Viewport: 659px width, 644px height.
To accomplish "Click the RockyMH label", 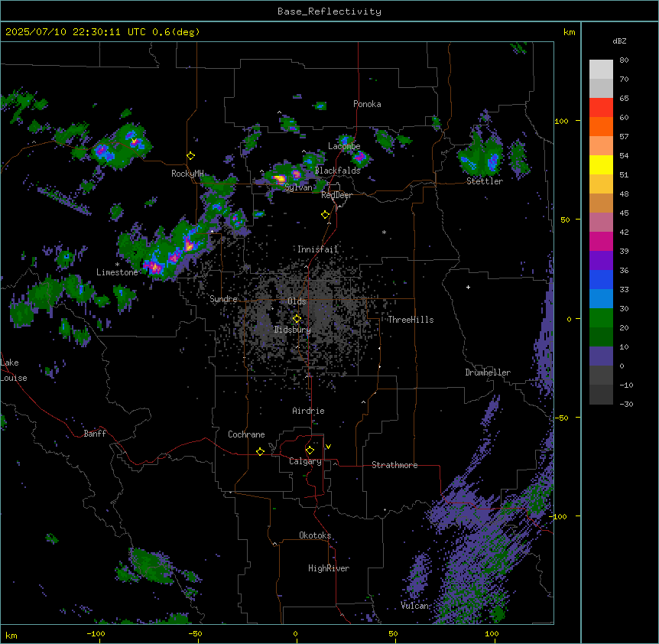I will tap(187, 174).
